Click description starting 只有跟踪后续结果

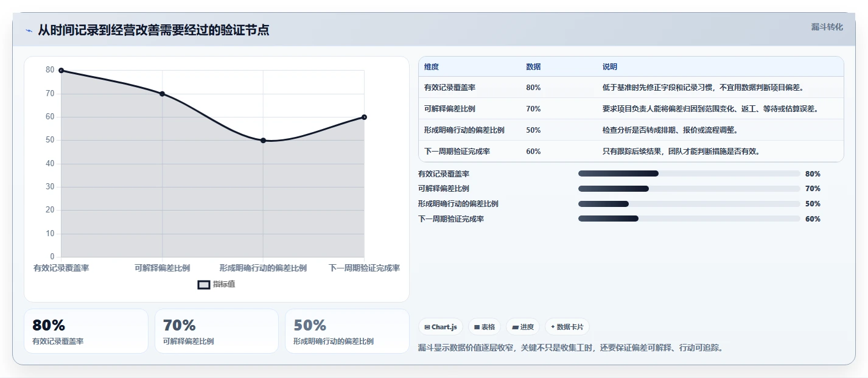682,151
